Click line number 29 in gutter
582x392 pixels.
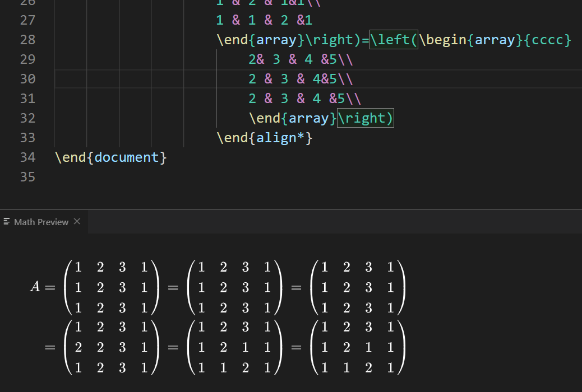[27, 59]
